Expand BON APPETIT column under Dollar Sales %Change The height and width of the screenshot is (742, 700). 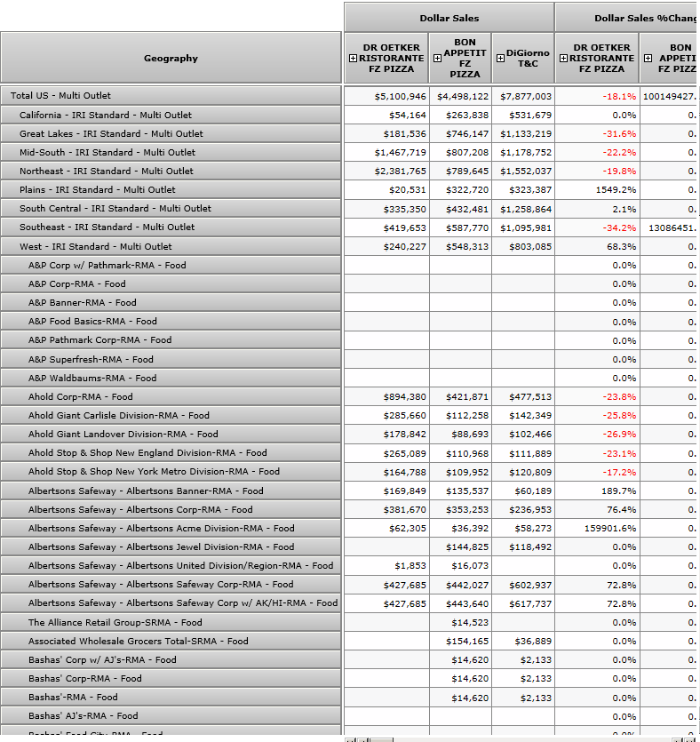[648, 58]
